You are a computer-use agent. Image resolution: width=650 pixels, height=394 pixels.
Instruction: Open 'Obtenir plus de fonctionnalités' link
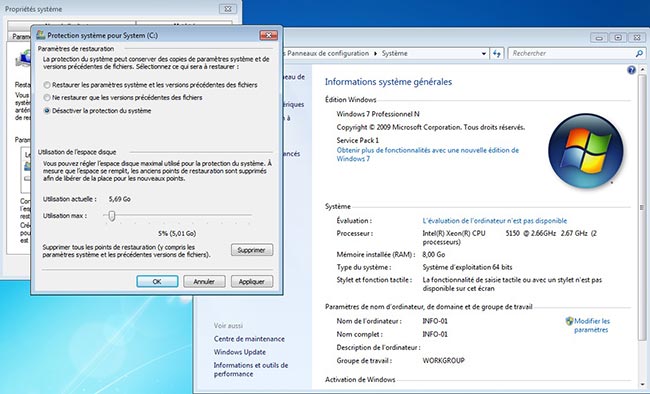(x=427, y=154)
